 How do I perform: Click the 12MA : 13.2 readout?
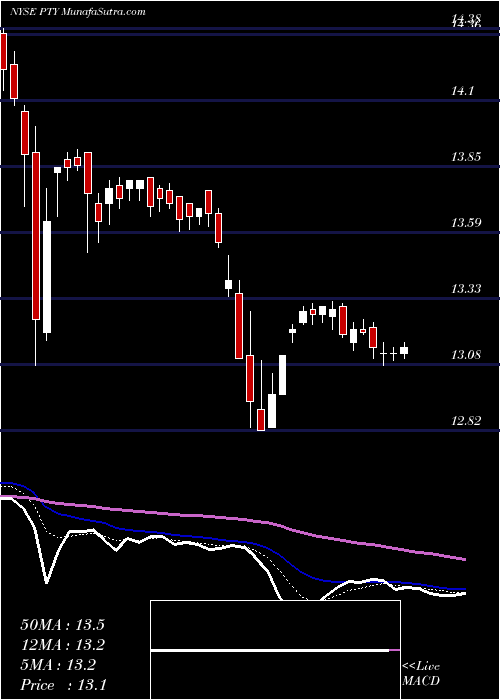(x=62, y=645)
